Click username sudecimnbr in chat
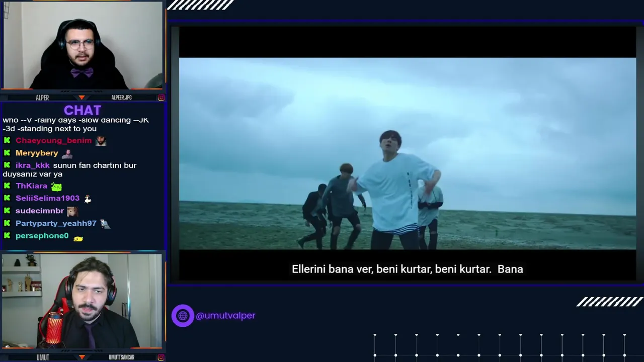Viewport: 644px width, 362px height. coord(40,211)
